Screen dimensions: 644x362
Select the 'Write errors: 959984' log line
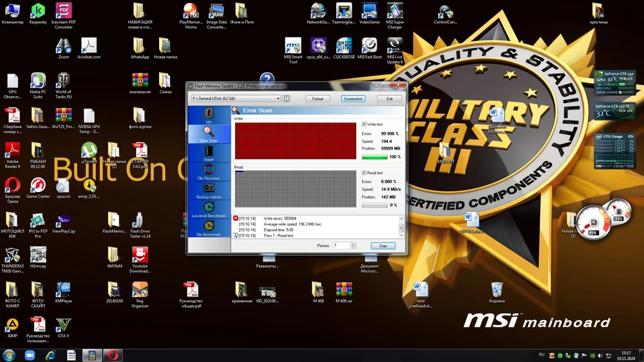279,218
